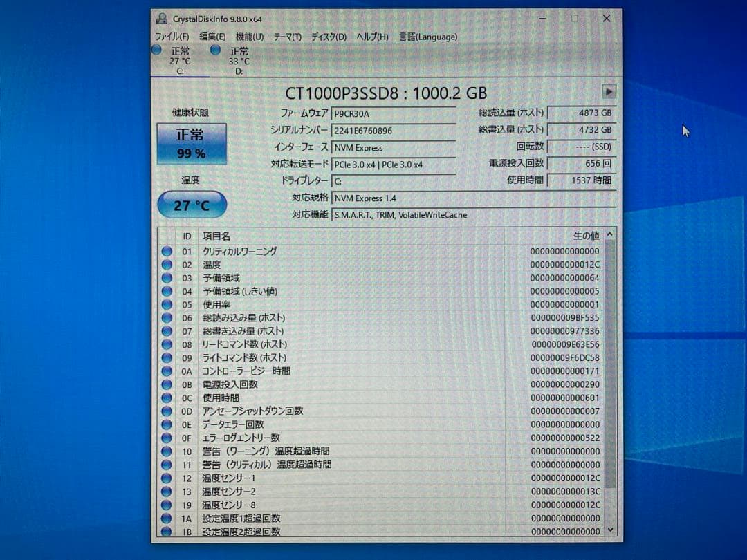The image size is (747, 560).
Task: Click the blue status icon for 温度センサー1
Action: (x=167, y=478)
